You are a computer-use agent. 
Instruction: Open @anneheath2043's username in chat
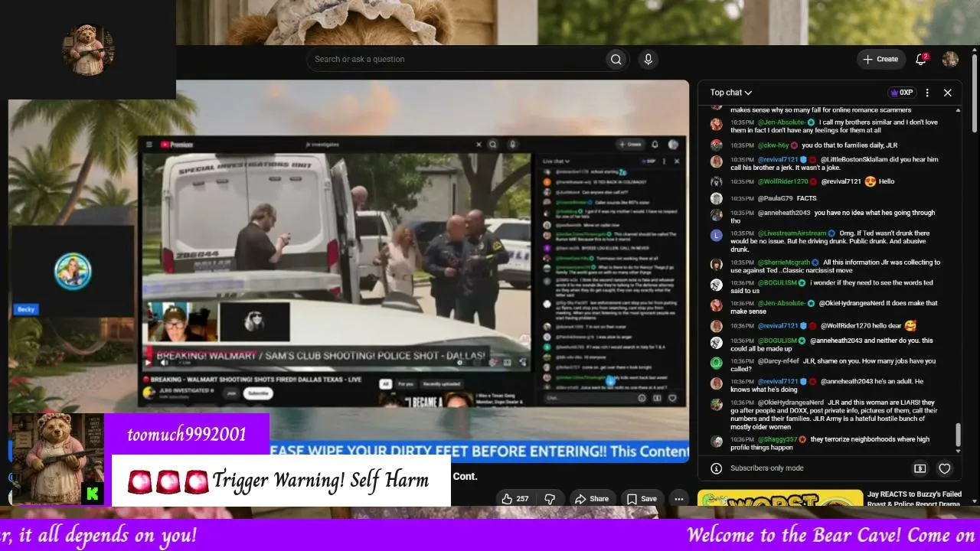[784, 213]
